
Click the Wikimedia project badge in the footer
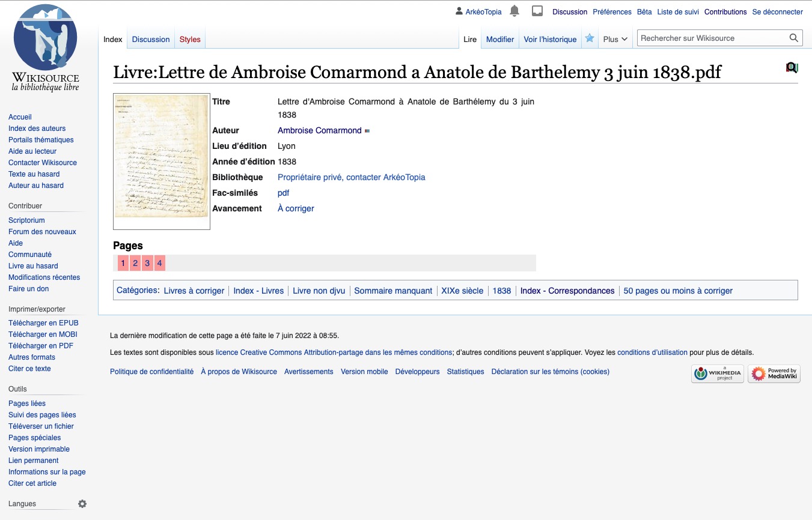click(x=717, y=373)
